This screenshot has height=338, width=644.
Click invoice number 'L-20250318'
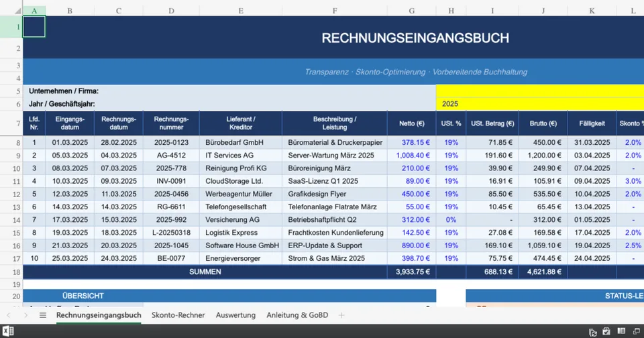171,233
